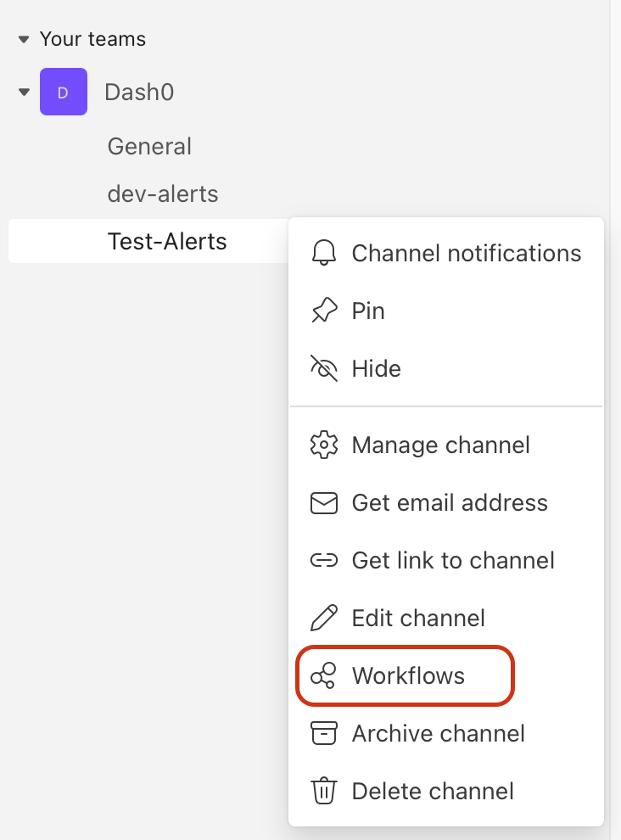
Task: Click the pencil icon for Edit channel
Action: tap(323, 619)
